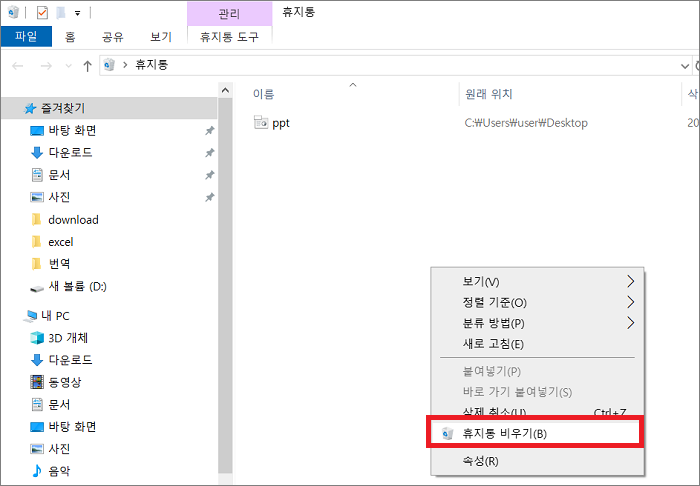
Task: Open 문서 under 내 PC
Action: [x=59, y=404]
